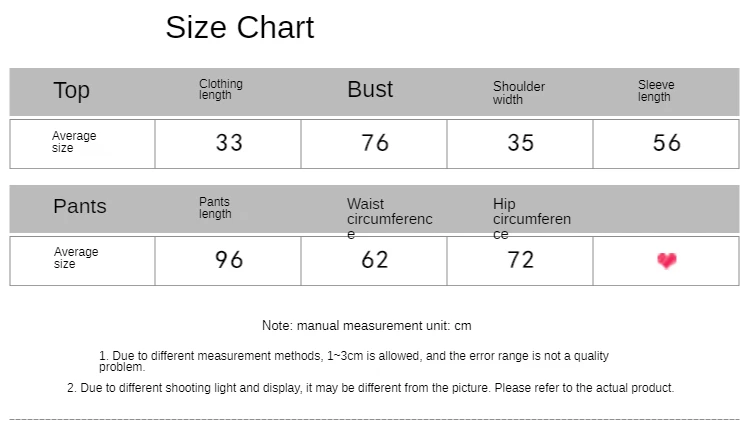Screen dimensions: 749x438
Task: Select the pants length value 96
Action: coord(229,260)
